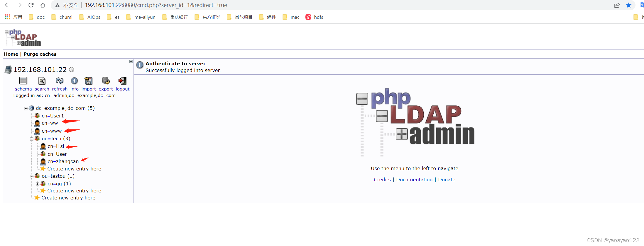
Task: Select the ou=Tech entry label
Action: (x=56, y=139)
